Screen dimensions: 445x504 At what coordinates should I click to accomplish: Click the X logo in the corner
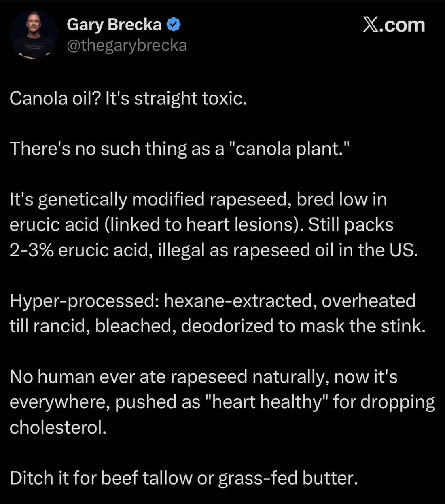click(371, 25)
